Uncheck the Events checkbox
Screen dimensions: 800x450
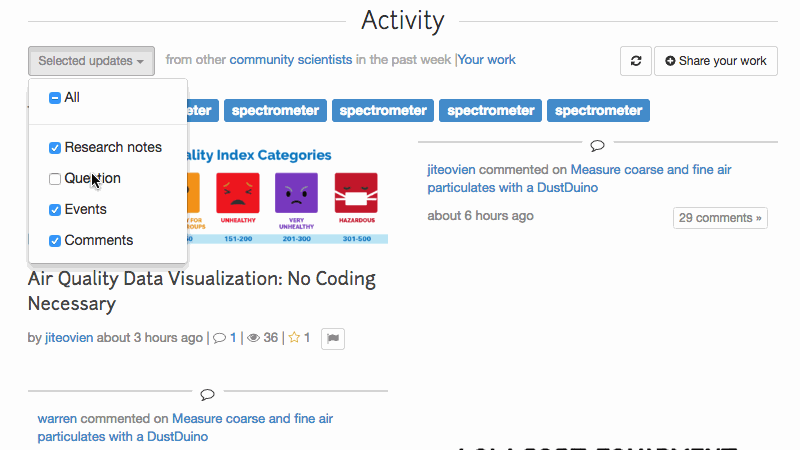55,210
